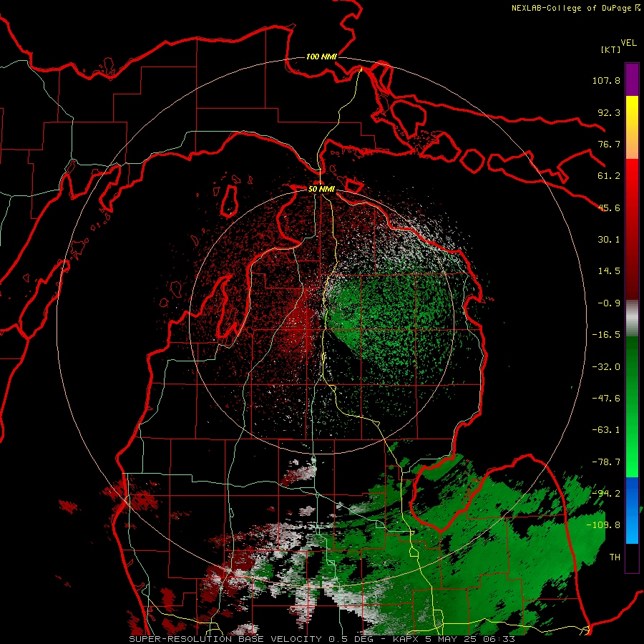This screenshot has width=644, height=644.
Task: Pick the gray near-zero segment of color bar
Action: tap(632, 318)
